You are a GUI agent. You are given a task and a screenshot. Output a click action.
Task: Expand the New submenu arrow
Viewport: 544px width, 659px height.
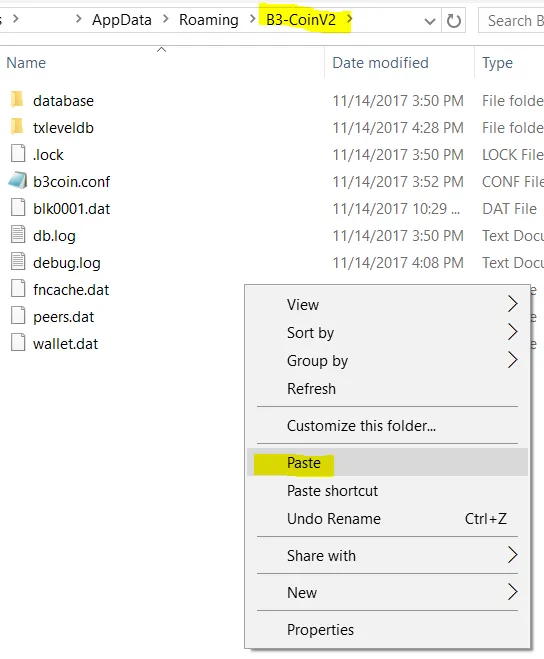(512, 592)
